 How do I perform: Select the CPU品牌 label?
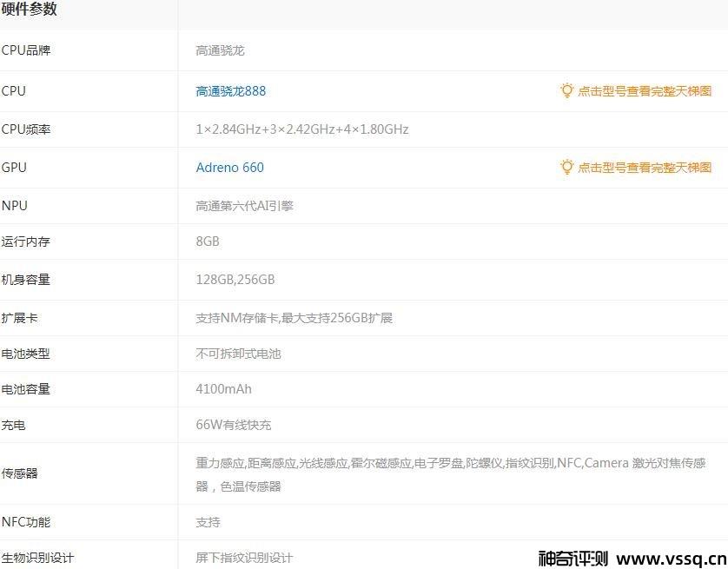[26, 50]
